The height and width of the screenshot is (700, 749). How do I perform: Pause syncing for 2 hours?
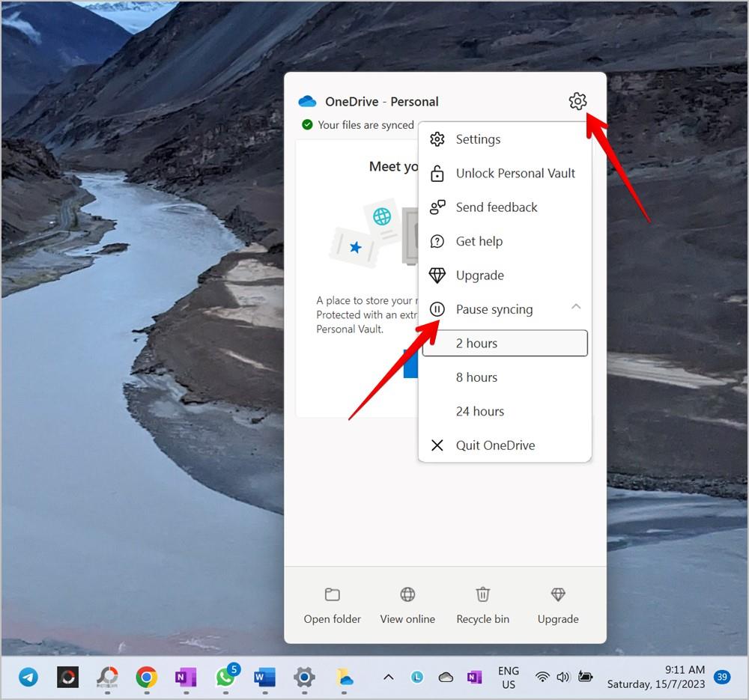click(x=505, y=344)
